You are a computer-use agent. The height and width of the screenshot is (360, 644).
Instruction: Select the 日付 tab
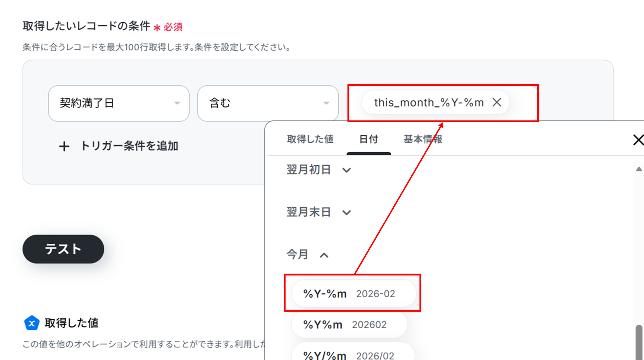[369, 139]
